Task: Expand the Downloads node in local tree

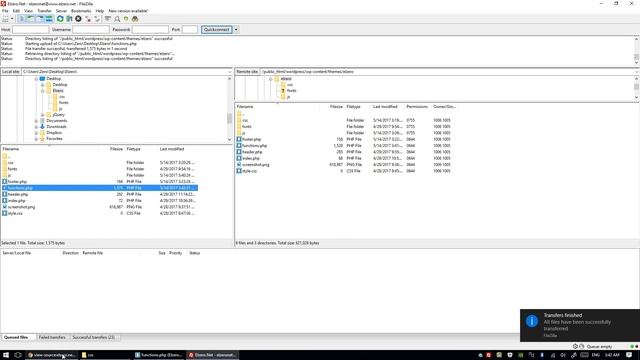Action: coord(36,127)
